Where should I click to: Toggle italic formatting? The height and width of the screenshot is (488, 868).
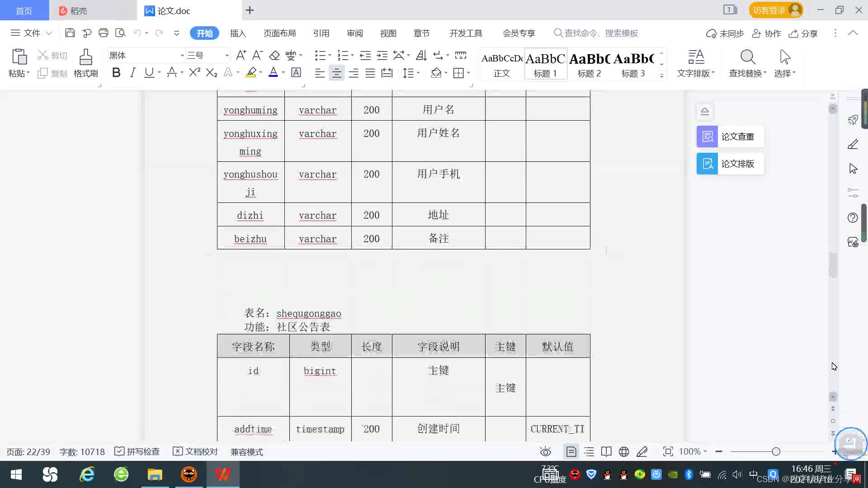pyautogui.click(x=132, y=73)
